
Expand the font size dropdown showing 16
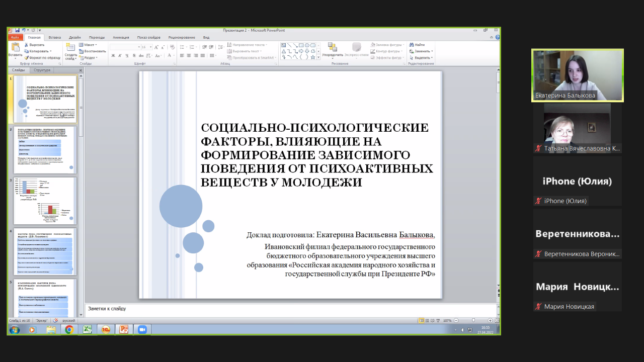(150, 47)
